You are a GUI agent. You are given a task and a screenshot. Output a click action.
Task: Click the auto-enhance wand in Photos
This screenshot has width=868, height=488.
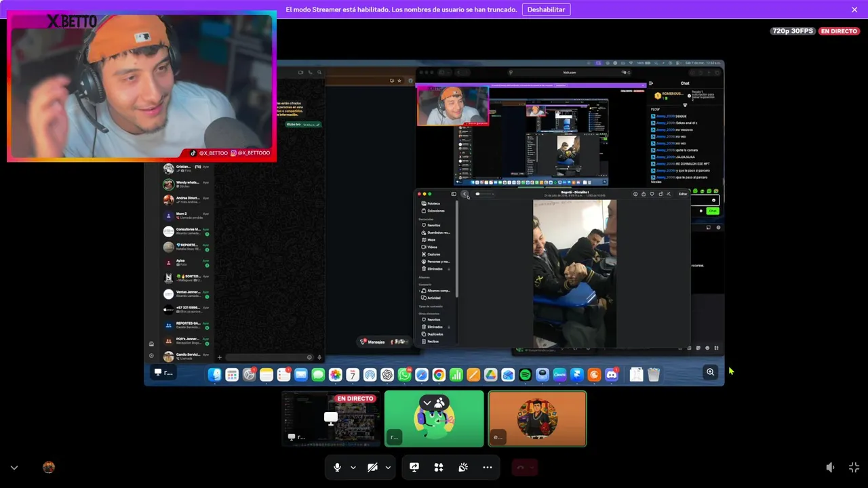point(669,194)
